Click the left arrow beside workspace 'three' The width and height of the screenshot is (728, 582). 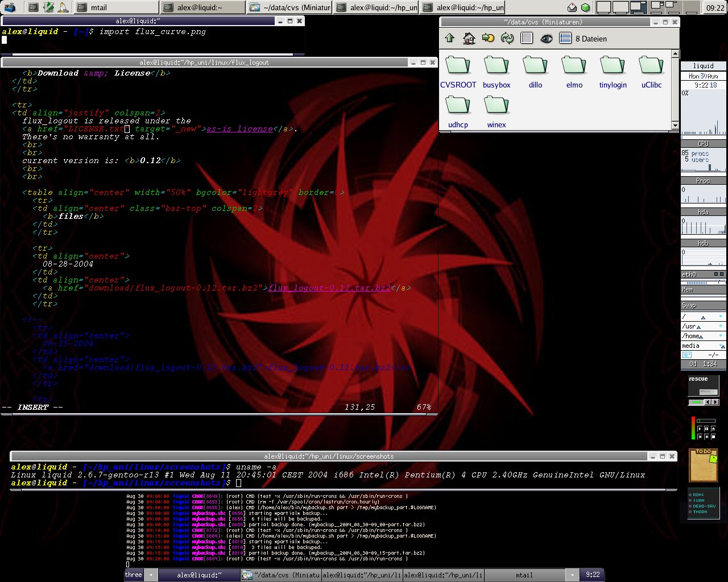tap(151, 575)
